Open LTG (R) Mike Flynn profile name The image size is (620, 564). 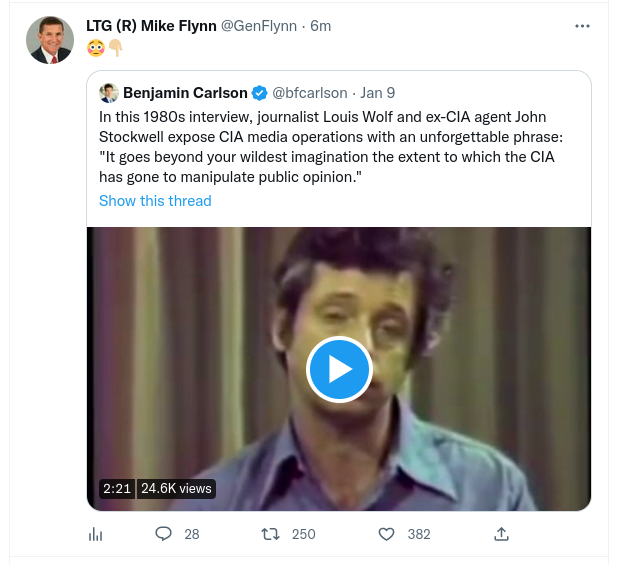(x=151, y=26)
